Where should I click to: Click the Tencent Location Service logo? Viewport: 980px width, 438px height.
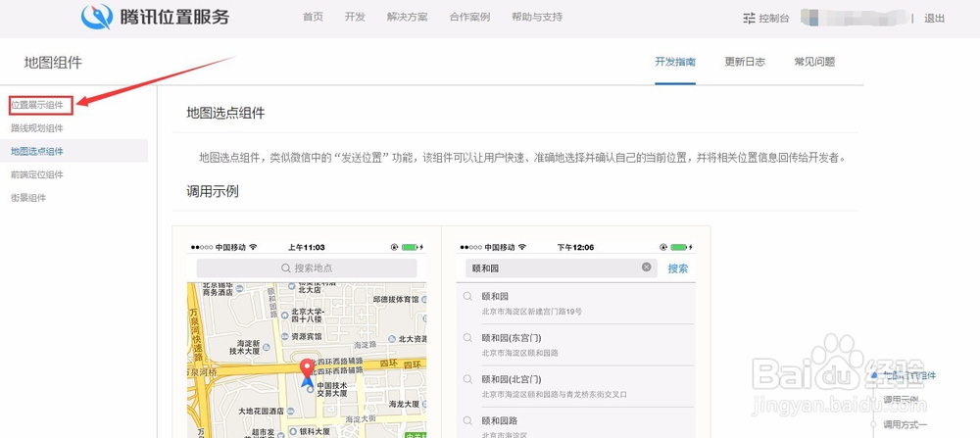tap(155, 17)
